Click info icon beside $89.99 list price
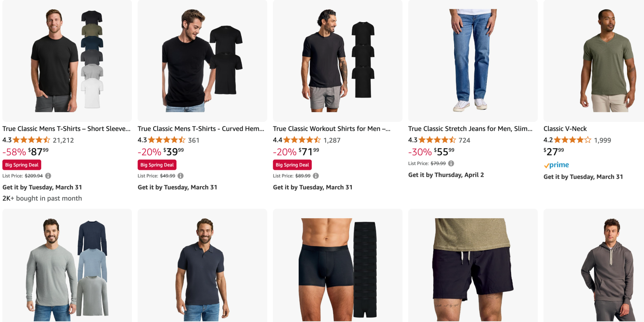644x322 pixels. 316,176
